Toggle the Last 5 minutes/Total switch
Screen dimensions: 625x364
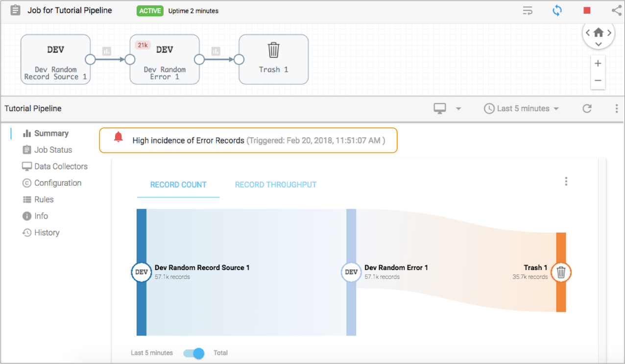[x=194, y=353]
